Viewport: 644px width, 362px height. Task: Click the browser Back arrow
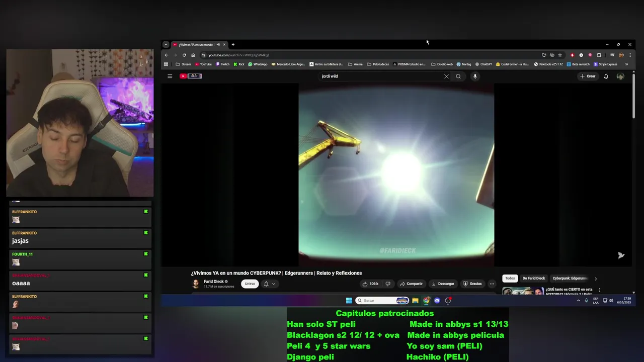(x=167, y=55)
